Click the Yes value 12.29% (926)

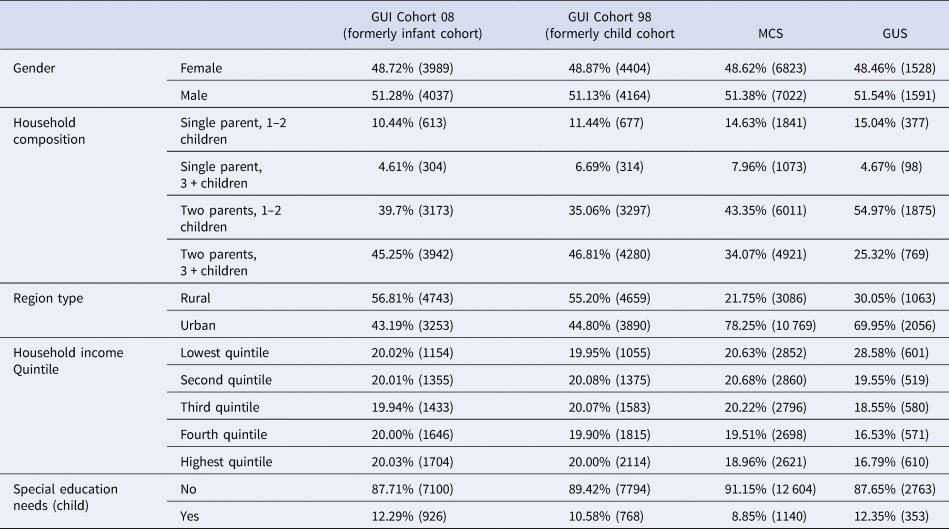click(409, 516)
